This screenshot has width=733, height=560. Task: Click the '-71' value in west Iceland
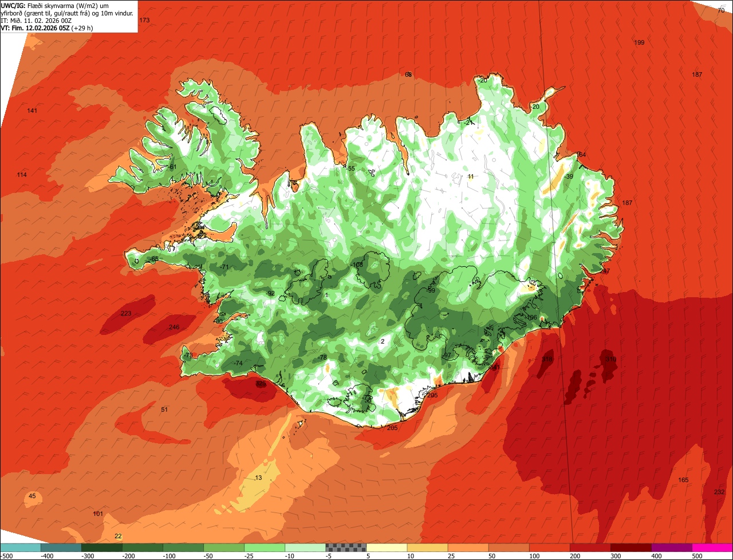point(224,267)
